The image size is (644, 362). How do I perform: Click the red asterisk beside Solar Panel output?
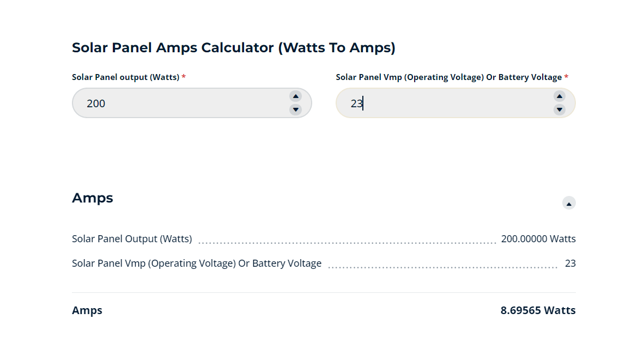coord(184,77)
